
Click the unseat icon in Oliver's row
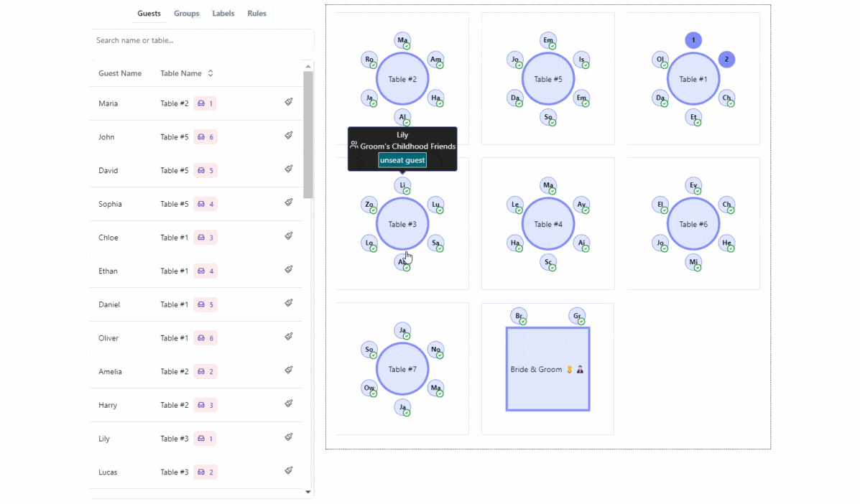click(x=289, y=337)
